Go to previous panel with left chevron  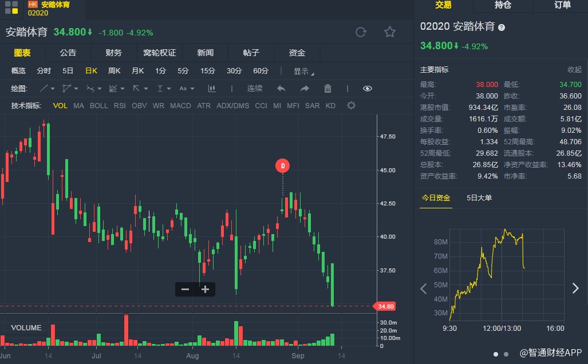(x=423, y=288)
